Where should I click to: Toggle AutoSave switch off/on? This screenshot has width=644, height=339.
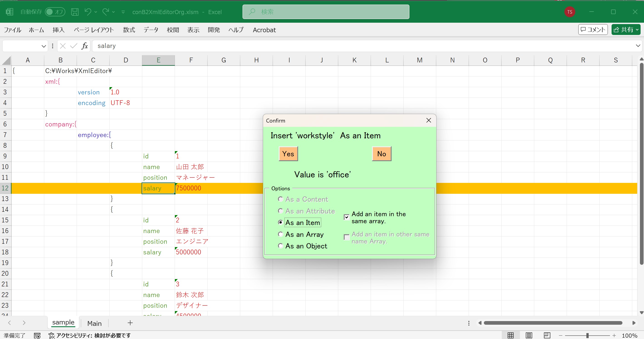(x=55, y=12)
